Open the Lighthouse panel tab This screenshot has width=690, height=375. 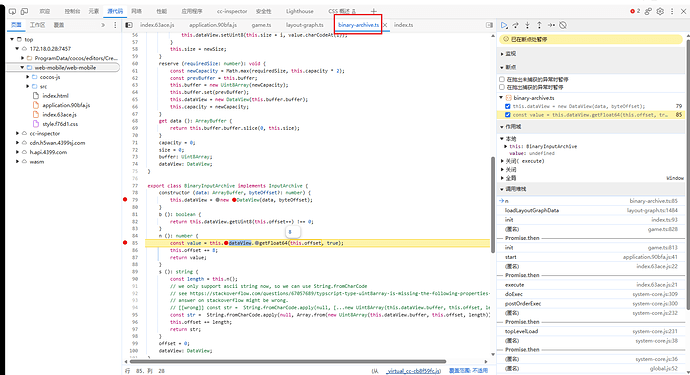click(x=300, y=11)
